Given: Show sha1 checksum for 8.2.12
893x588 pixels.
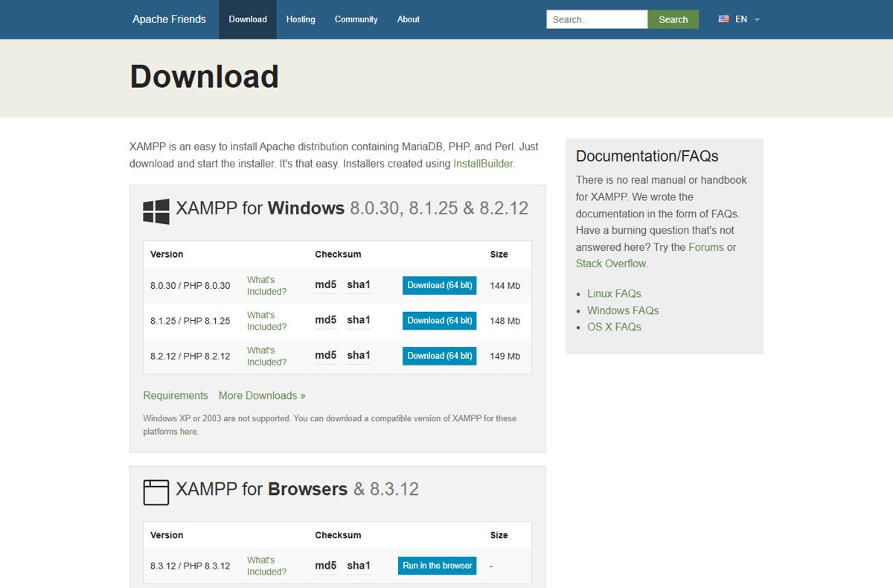Looking at the screenshot, I should (x=359, y=355).
